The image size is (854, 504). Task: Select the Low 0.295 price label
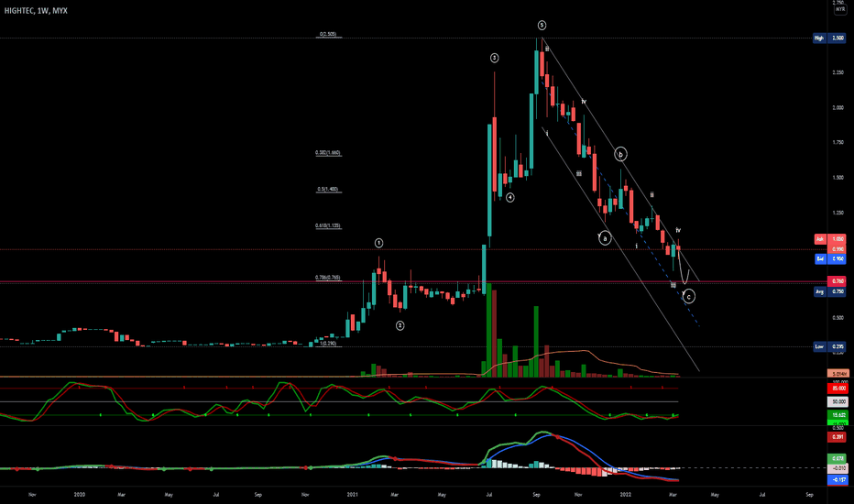point(829,346)
